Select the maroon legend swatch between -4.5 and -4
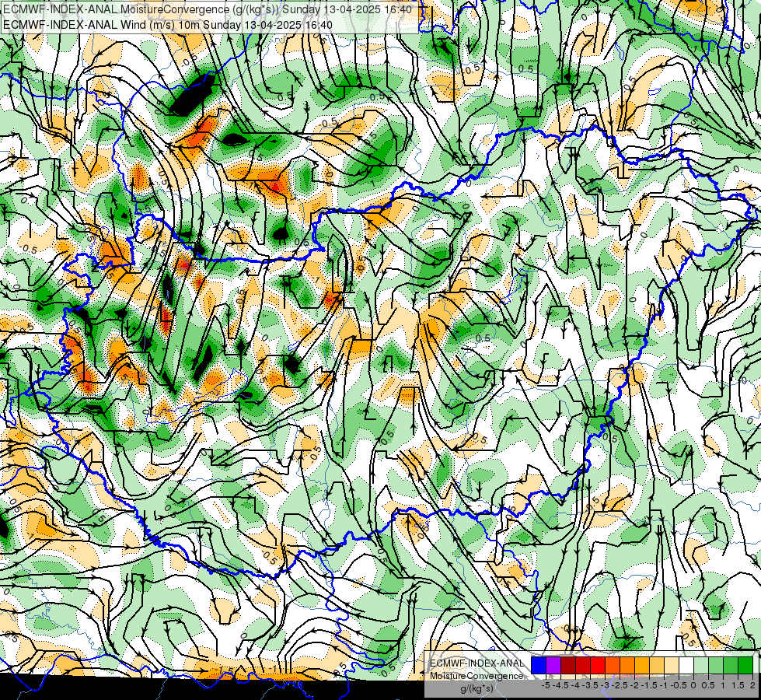The image size is (761, 700). (x=568, y=666)
